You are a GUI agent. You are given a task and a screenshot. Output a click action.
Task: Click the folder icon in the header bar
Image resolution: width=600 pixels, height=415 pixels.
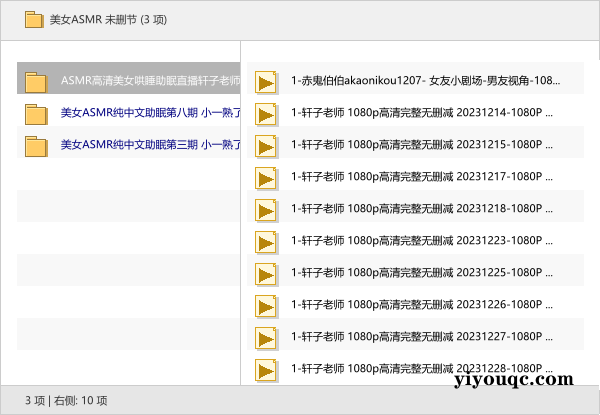(34, 19)
